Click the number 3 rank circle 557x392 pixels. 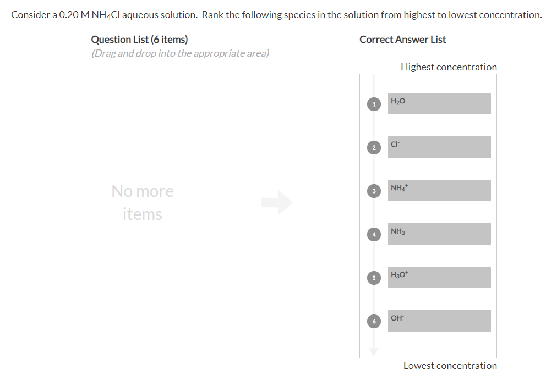(x=374, y=191)
